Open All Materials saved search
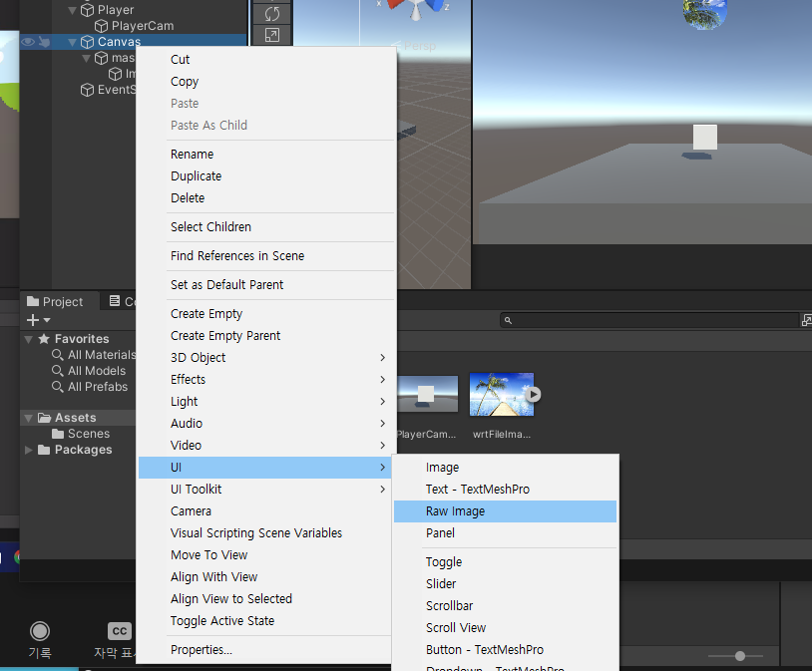The image size is (812, 671). click(x=94, y=355)
